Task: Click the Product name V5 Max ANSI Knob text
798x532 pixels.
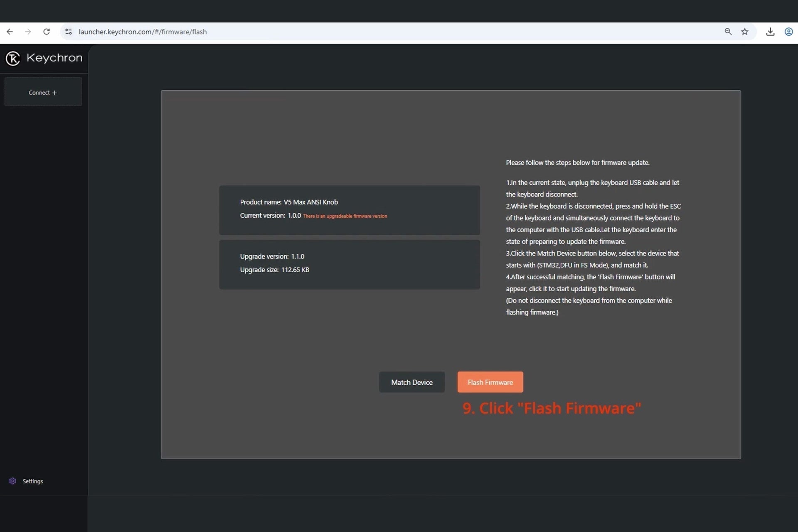Action: tap(289, 202)
